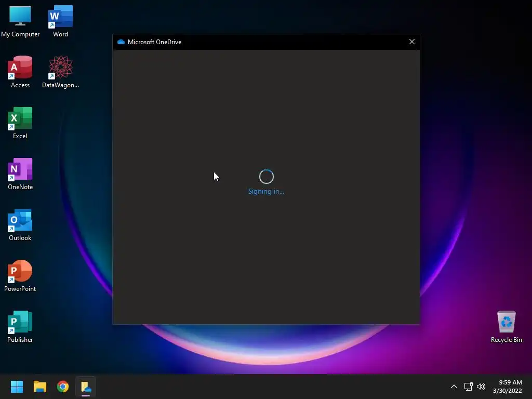Select the Access desktop shortcut

coord(20,72)
